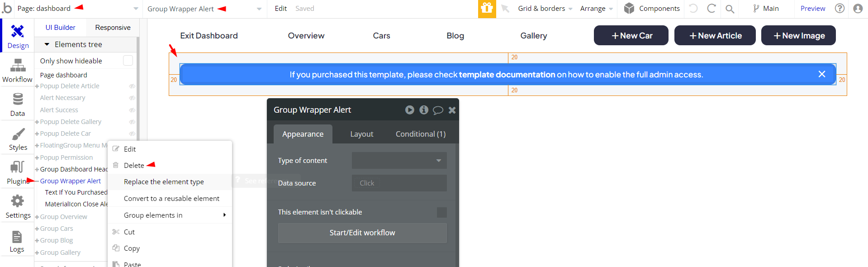The width and height of the screenshot is (868, 267).
Task: Open the Data section
Action: [18, 105]
